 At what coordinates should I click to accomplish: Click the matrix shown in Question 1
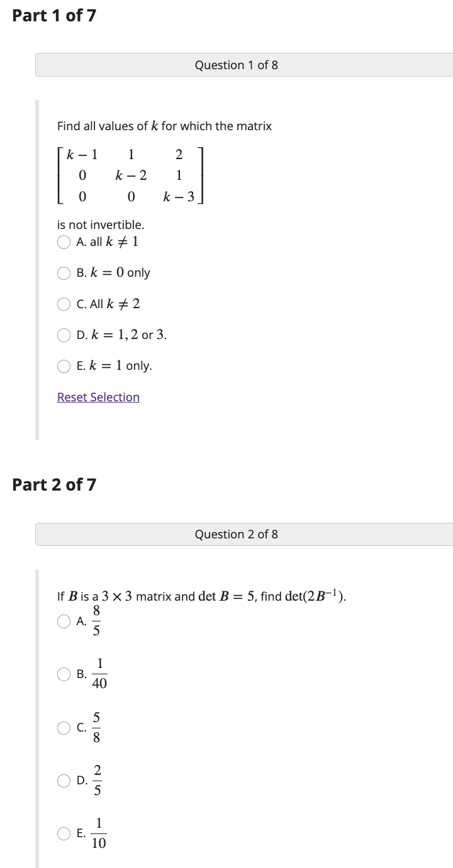pos(130,175)
